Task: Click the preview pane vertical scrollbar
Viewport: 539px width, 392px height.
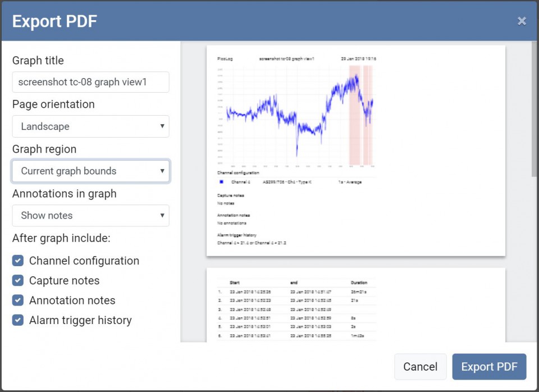Action: tap(534, 112)
